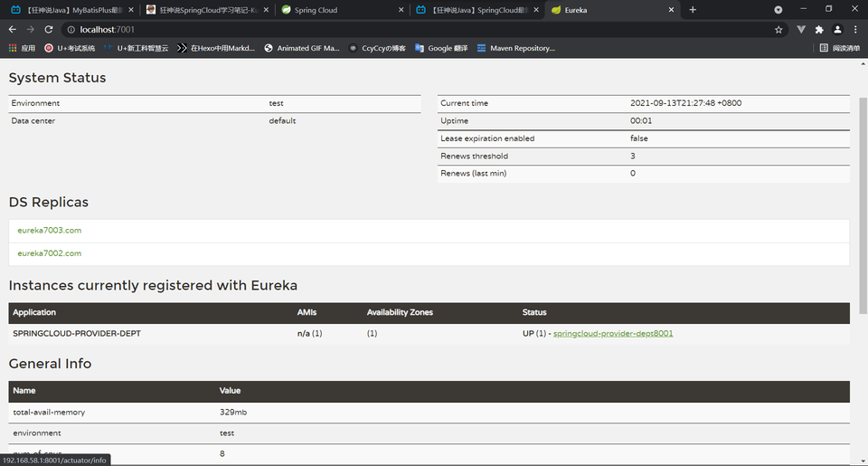Open the apps grid bookmark (应用)
The image size is (868, 466).
pos(22,48)
